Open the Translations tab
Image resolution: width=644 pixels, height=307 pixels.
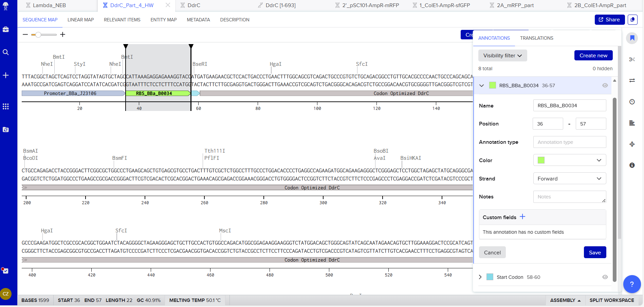[536, 38]
